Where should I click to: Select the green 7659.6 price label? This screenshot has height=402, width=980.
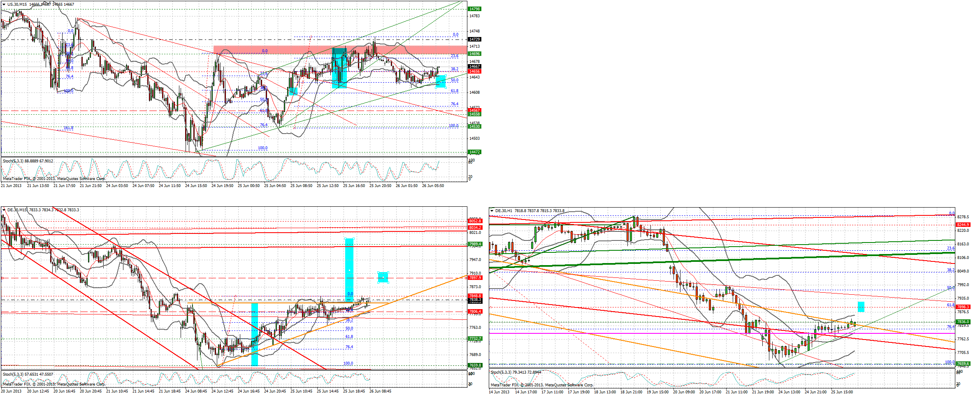963,364
